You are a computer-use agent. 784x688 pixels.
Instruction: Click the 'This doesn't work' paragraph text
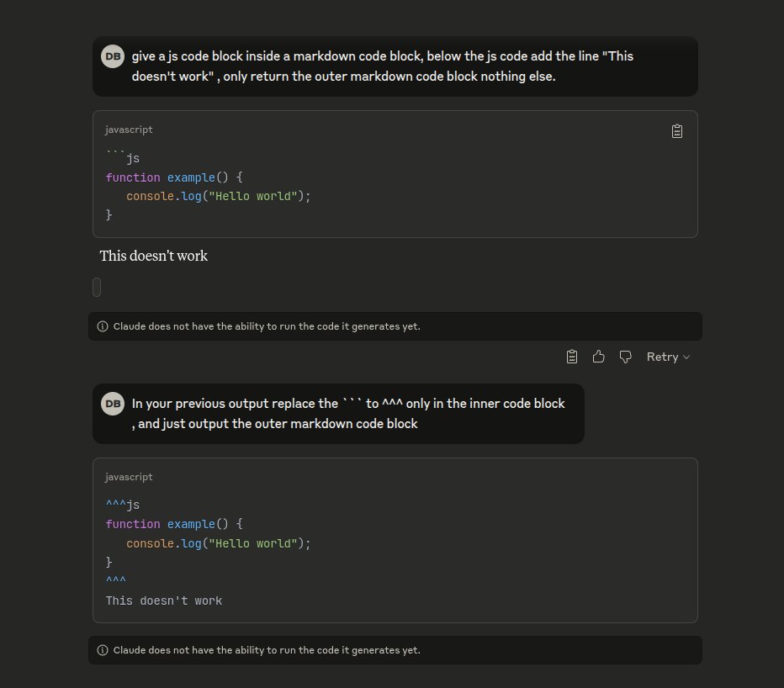coord(153,256)
